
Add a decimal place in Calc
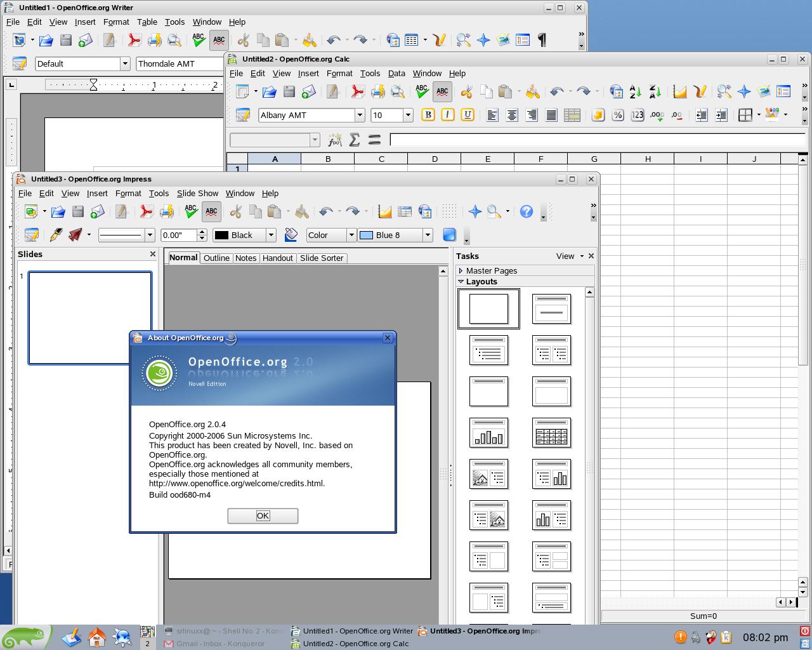click(657, 115)
